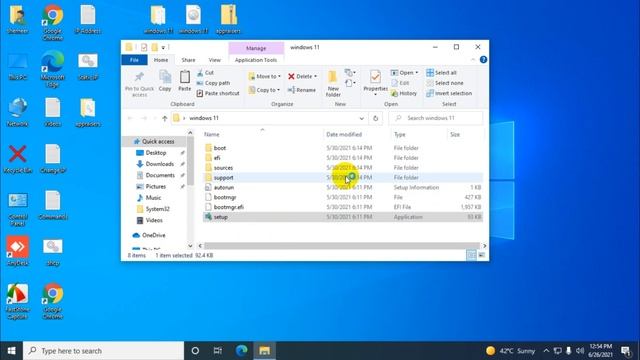The width and height of the screenshot is (640, 360).
Task: Sort by the Name column header
Action: pos(262,134)
